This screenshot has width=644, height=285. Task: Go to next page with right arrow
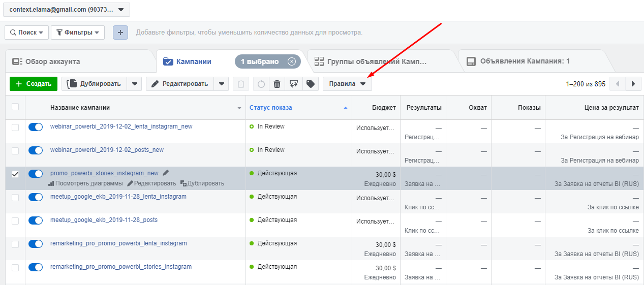633,84
